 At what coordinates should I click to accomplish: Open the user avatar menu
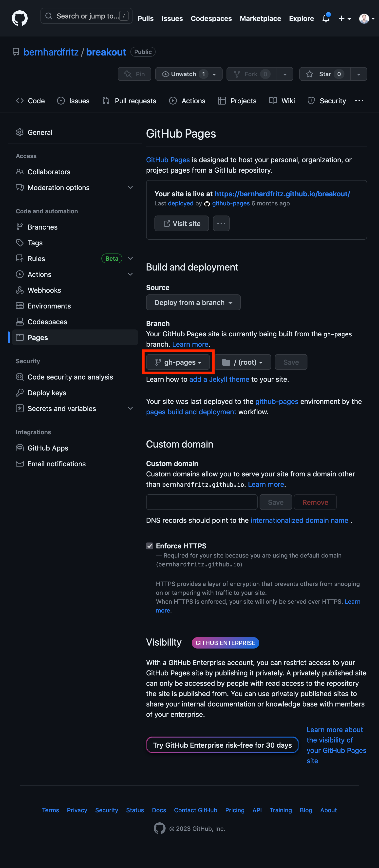point(367,18)
